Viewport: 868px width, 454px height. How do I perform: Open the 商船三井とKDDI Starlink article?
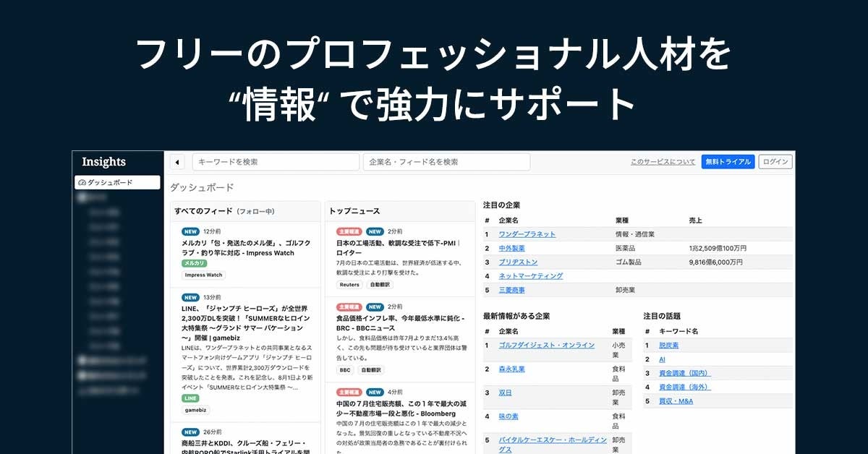(x=246, y=447)
